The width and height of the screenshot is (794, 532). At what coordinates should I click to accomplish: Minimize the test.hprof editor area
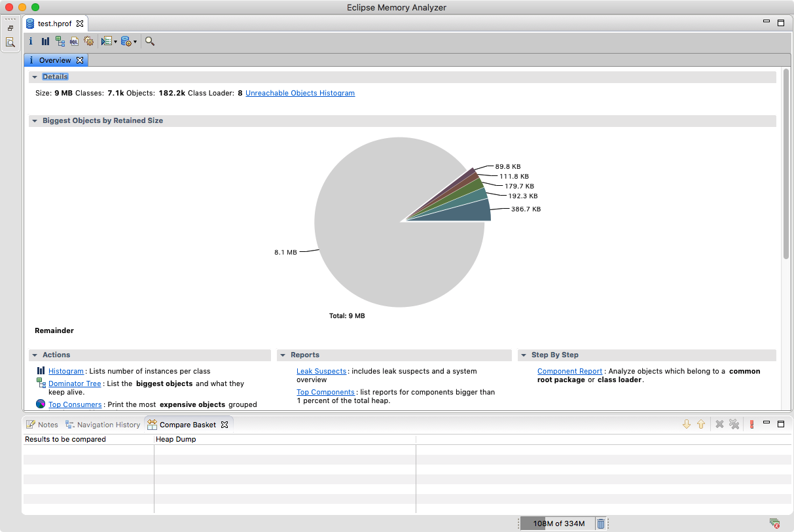[767, 22]
